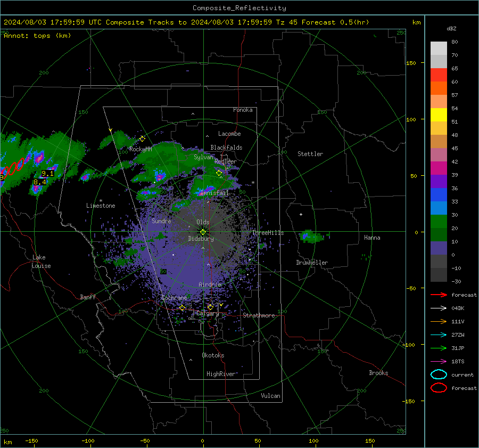Click the Limestone label

101,206
